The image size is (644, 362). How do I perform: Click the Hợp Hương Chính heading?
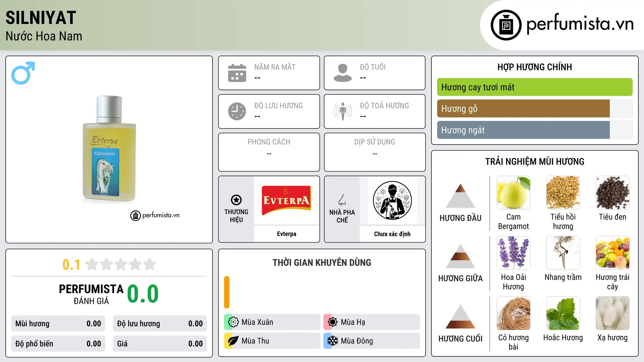point(535,67)
